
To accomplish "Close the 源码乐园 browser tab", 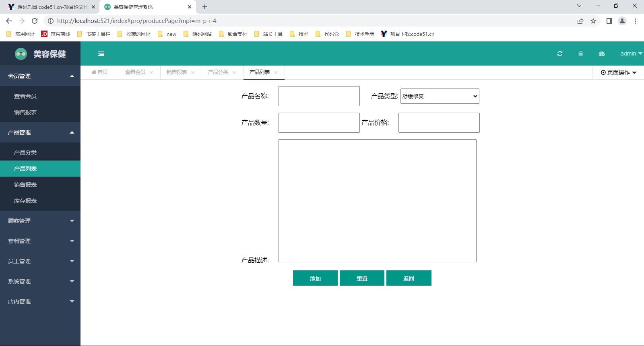I will (x=93, y=7).
